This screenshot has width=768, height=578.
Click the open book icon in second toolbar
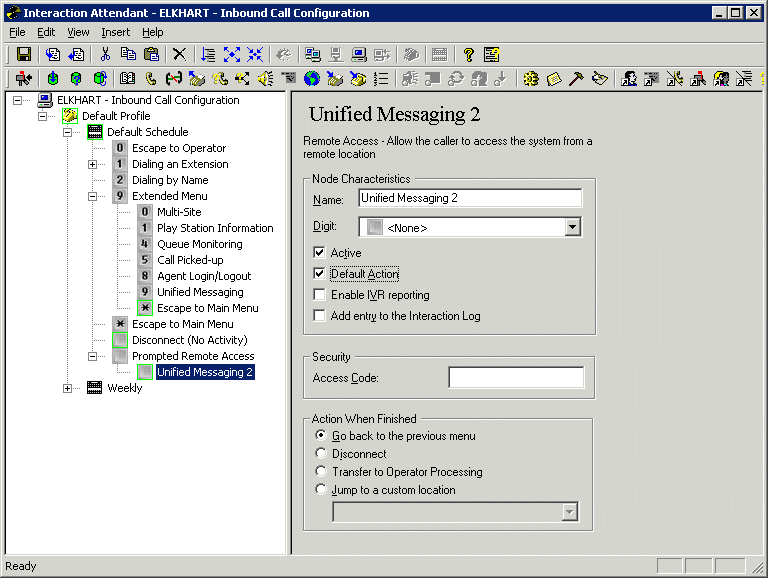127,78
